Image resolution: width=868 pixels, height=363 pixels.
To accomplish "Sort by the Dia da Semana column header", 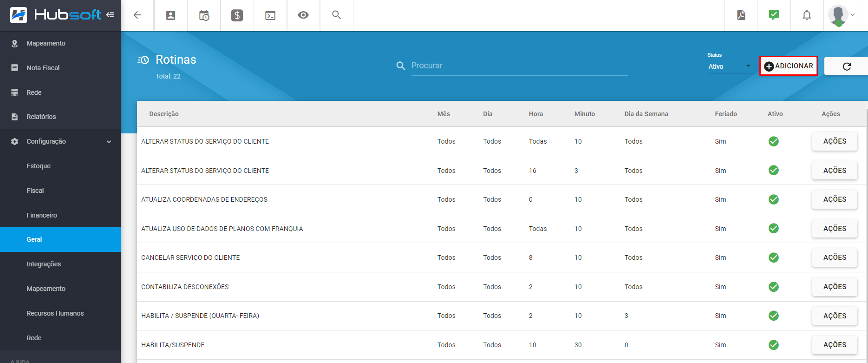I will (646, 114).
